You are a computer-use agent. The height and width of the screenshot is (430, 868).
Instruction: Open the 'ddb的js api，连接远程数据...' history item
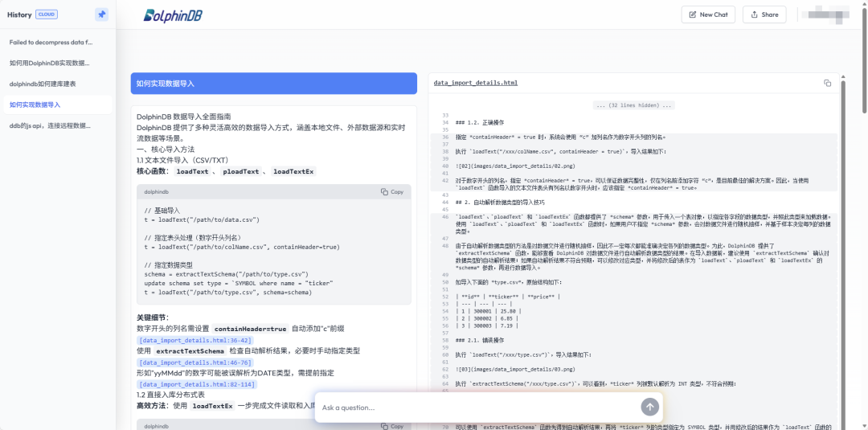pos(58,125)
